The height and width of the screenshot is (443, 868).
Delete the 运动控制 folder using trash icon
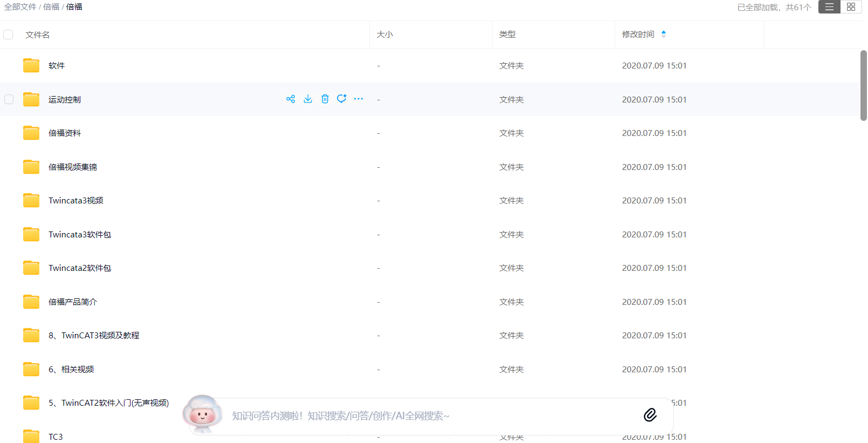click(325, 99)
